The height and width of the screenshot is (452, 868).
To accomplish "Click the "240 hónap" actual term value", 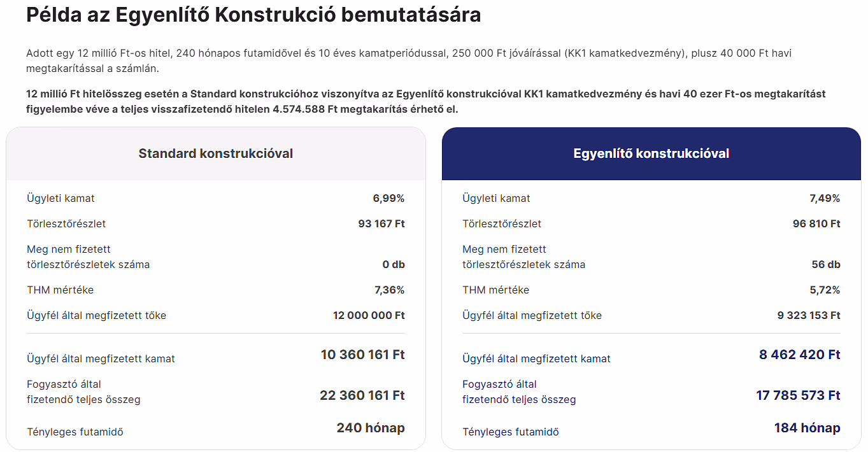I will 371,428.
